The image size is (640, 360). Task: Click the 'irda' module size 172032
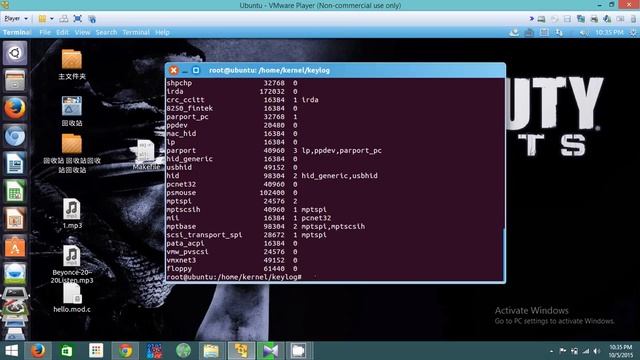click(272, 91)
